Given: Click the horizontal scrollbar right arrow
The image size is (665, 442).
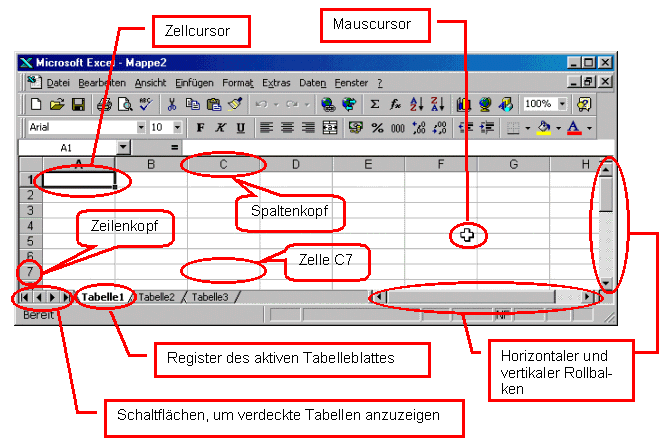Looking at the screenshot, I should tap(587, 297).
